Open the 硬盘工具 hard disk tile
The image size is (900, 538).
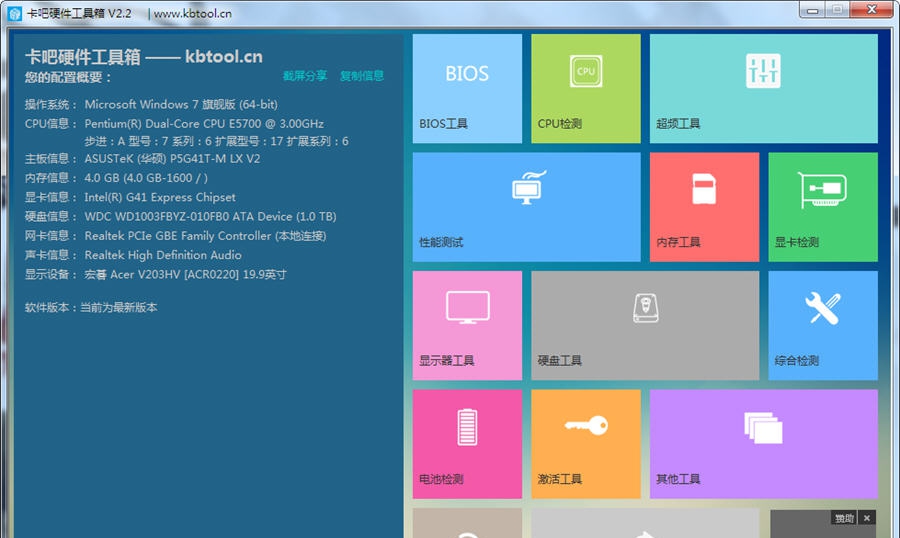pyautogui.click(x=645, y=326)
